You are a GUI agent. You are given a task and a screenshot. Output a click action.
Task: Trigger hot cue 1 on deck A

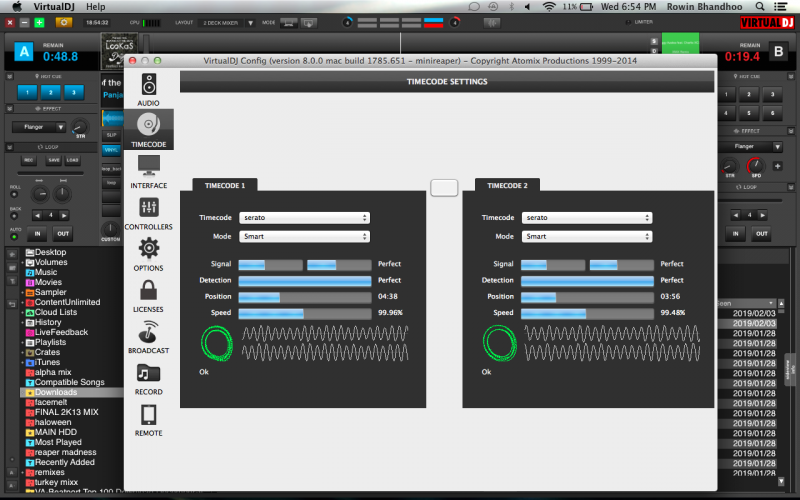tap(28, 93)
